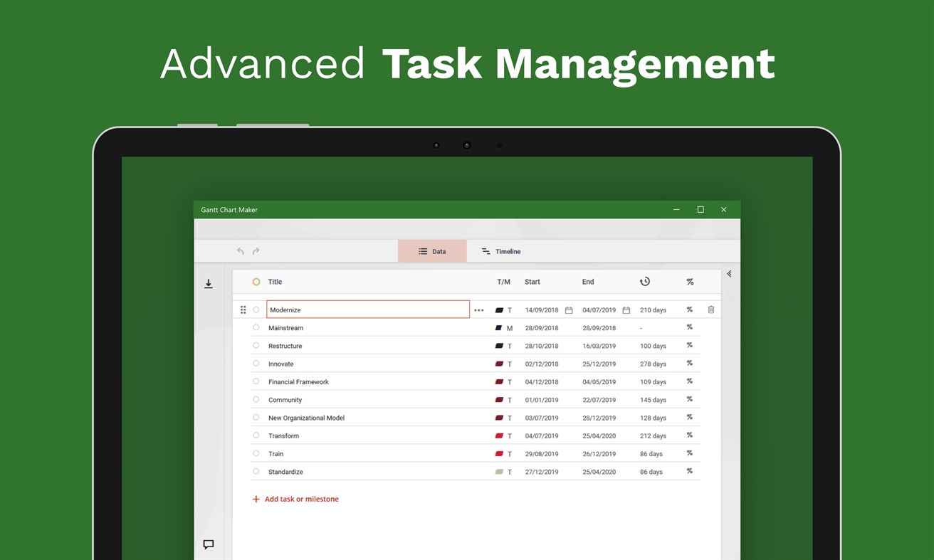The height and width of the screenshot is (560, 934).
Task: Open the calendar picker beside Modernize end date
Action: (x=626, y=310)
